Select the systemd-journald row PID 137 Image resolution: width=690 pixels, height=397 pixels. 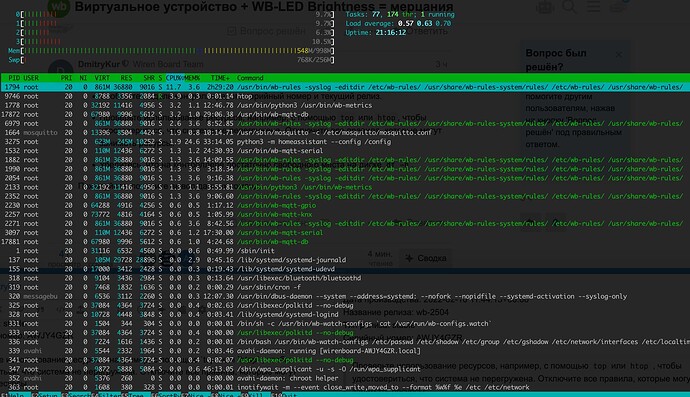pos(345,260)
